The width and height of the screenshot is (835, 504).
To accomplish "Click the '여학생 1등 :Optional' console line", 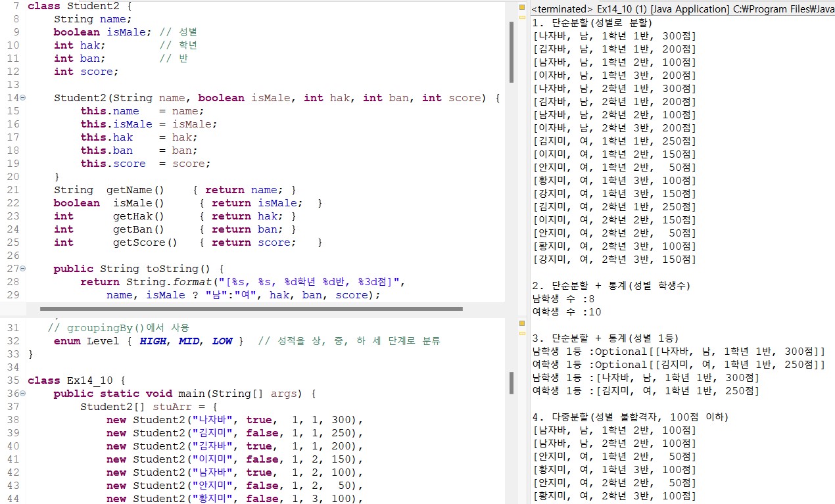I will pyautogui.click(x=679, y=365).
